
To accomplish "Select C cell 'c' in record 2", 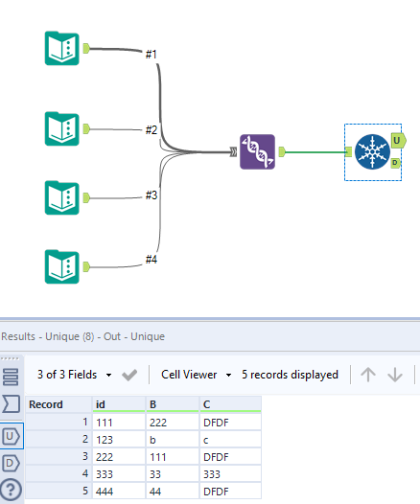I will click(x=230, y=440).
